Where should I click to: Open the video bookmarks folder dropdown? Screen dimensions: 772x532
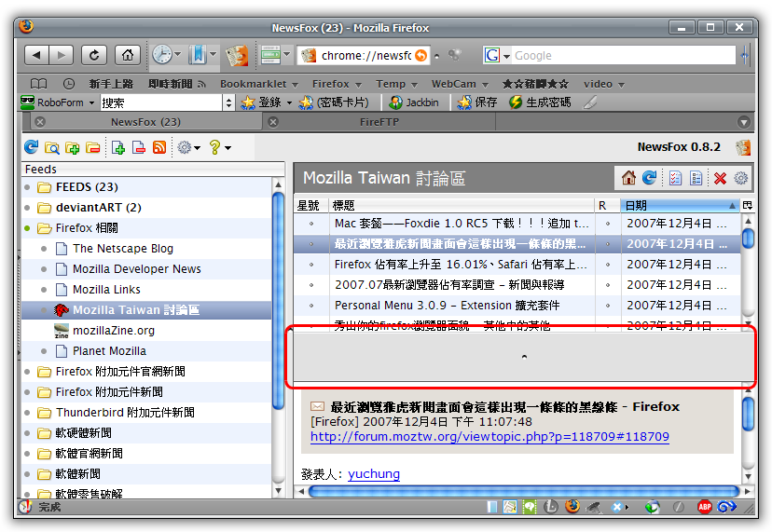click(x=604, y=84)
